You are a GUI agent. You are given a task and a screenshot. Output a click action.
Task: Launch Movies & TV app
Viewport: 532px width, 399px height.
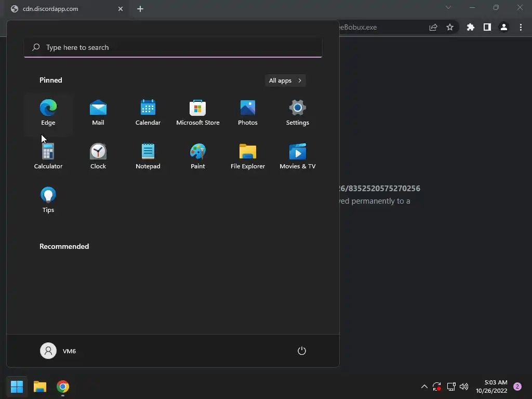pos(298,157)
